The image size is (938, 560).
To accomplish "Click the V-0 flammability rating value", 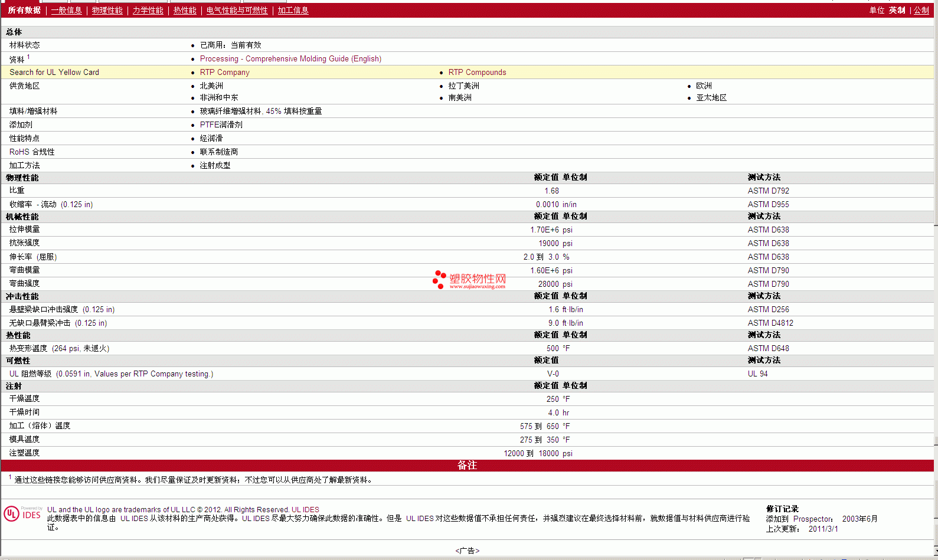I will coord(553,374).
